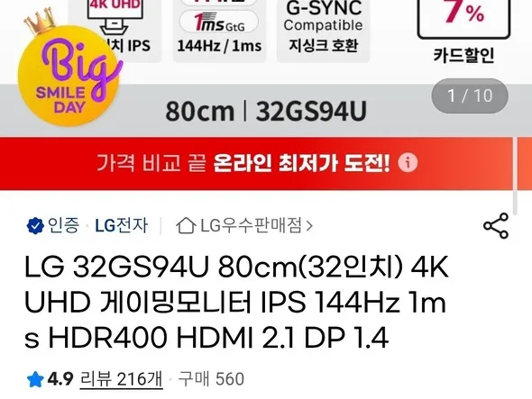This screenshot has width=532, height=399.
Task: Click the LG전자 brand link
Action: point(122,225)
